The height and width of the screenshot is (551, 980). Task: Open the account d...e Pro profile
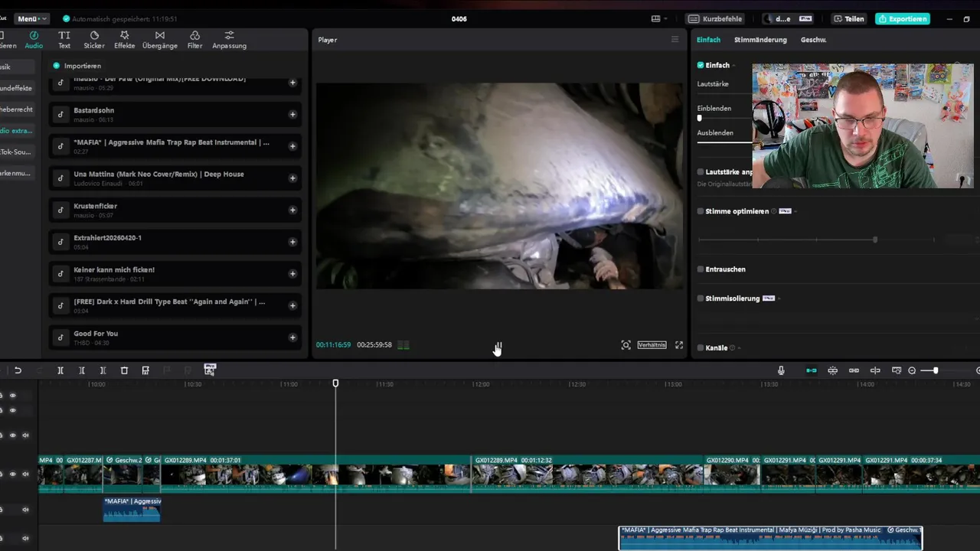(788, 18)
